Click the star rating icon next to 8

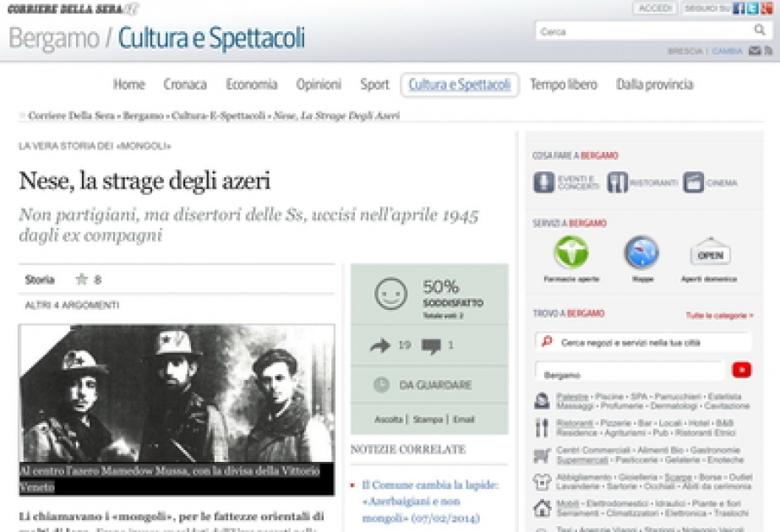[81, 280]
